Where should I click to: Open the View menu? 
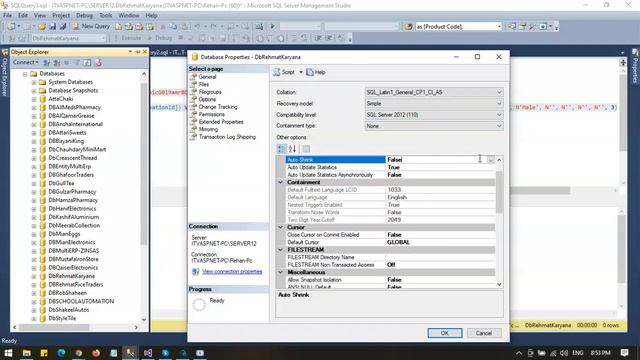coord(40,16)
